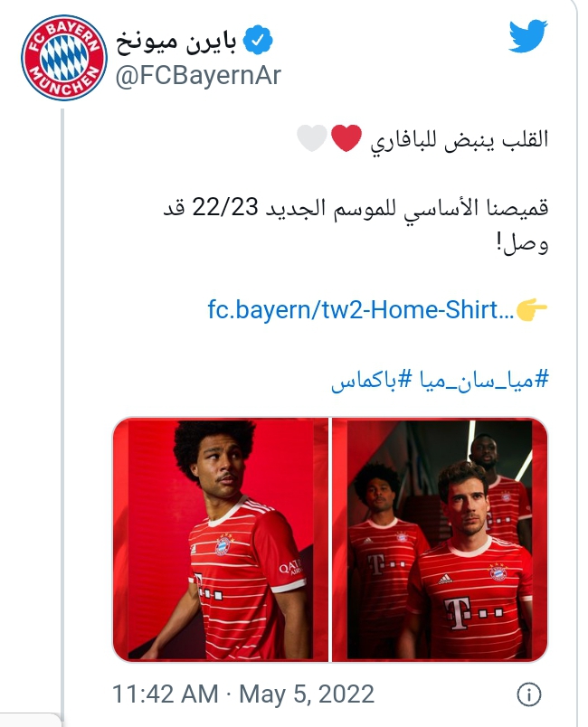Open the @FCBayernAr handle

[198, 75]
